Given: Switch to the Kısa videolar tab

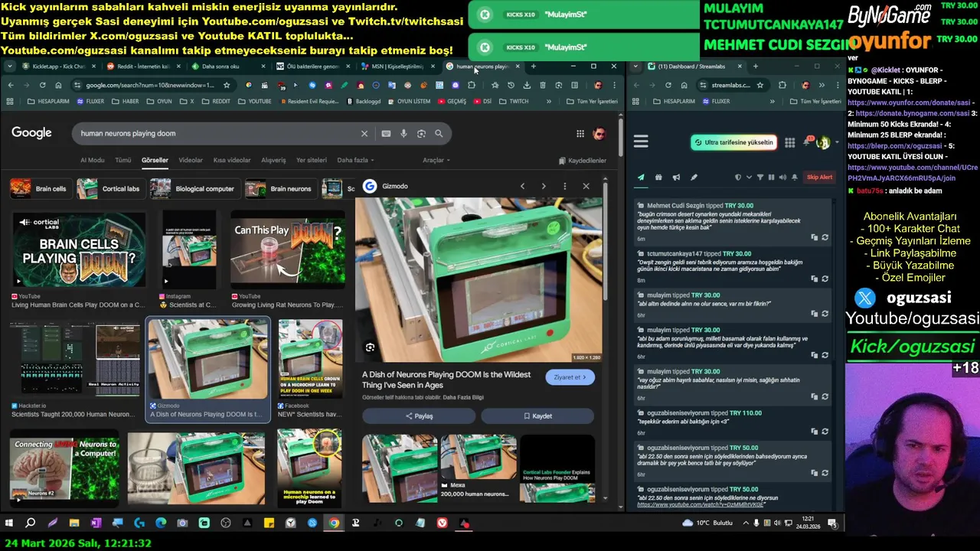Looking at the screenshot, I should click(232, 160).
